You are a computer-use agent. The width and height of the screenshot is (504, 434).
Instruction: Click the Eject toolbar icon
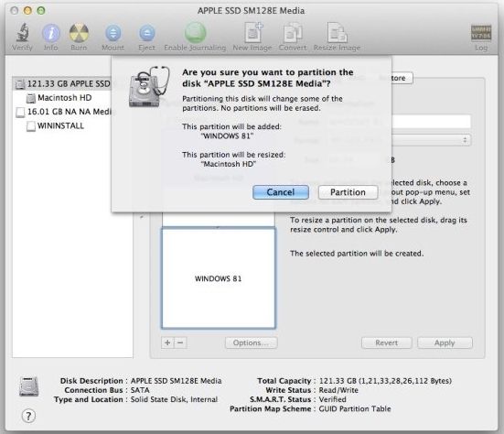point(147,33)
